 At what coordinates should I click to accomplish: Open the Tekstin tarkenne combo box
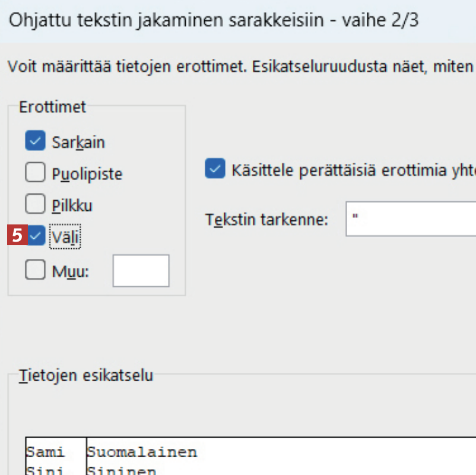coord(411,218)
